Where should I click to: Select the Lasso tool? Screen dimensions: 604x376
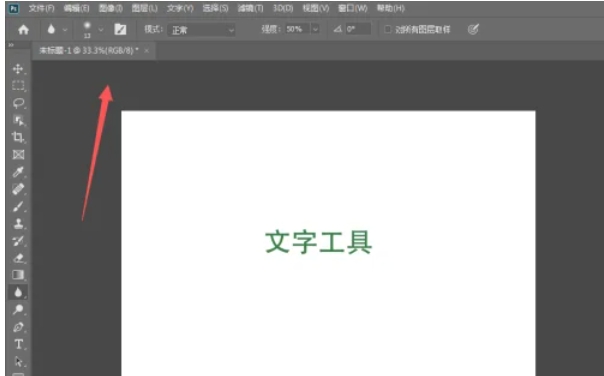click(x=18, y=103)
